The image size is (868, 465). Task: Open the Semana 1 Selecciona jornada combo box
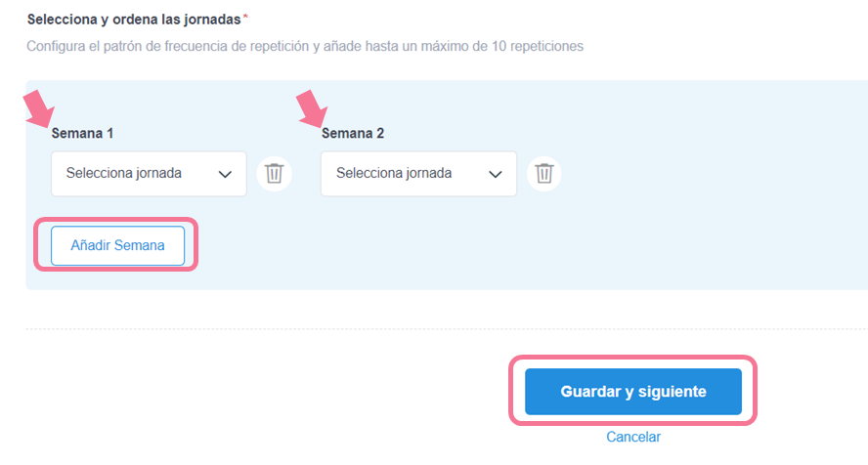[149, 174]
